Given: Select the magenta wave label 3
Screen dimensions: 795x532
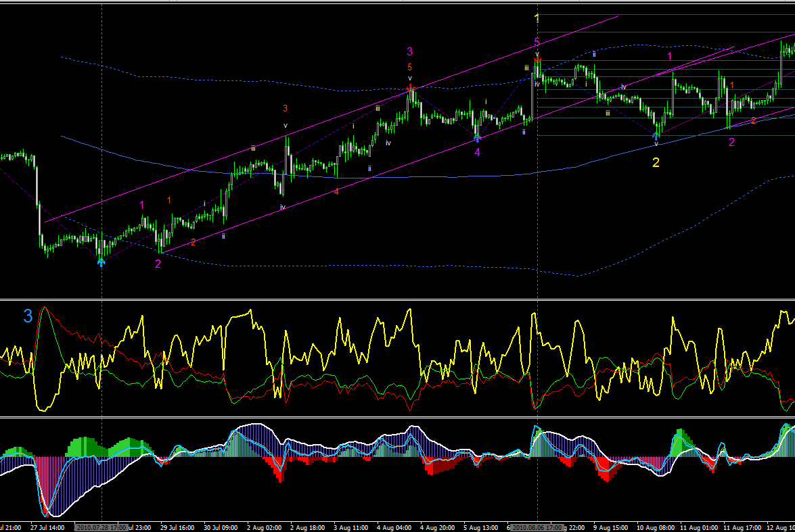Looking at the screenshot, I should (x=409, y=51).
